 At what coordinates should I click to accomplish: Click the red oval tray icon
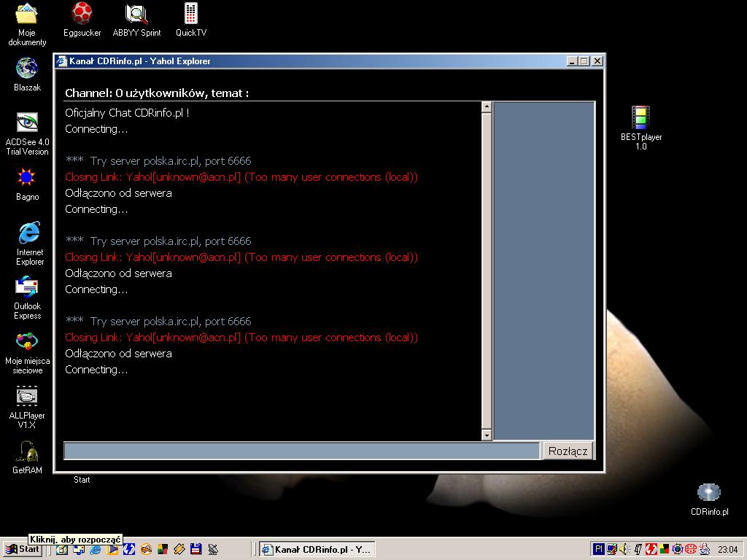(x=691, y=549)
